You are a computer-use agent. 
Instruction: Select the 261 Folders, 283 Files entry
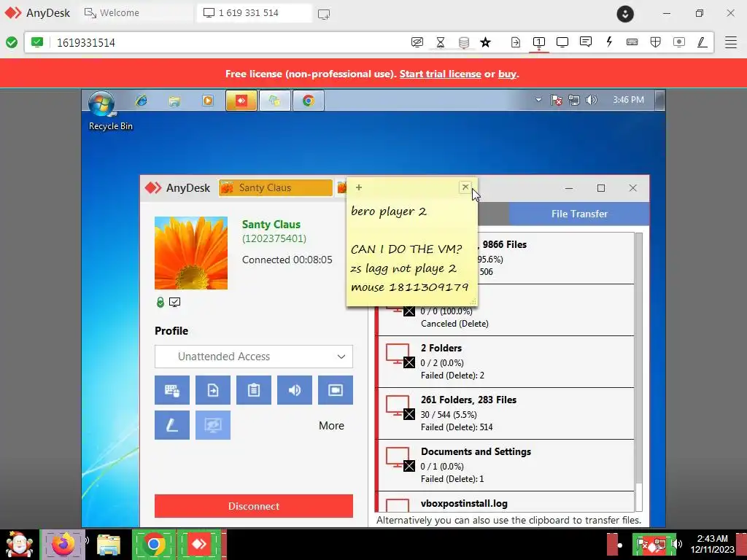[x=505, y=413]
